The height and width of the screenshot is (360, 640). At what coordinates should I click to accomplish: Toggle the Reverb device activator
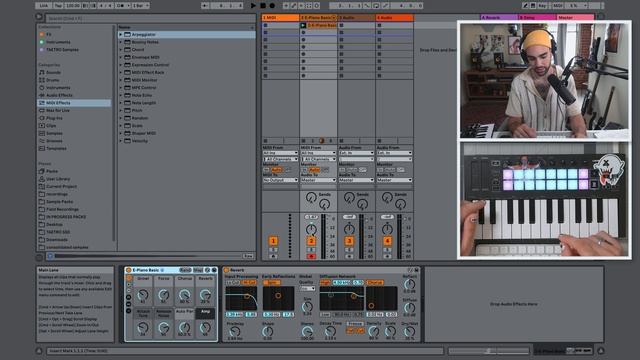pos(227,270)
